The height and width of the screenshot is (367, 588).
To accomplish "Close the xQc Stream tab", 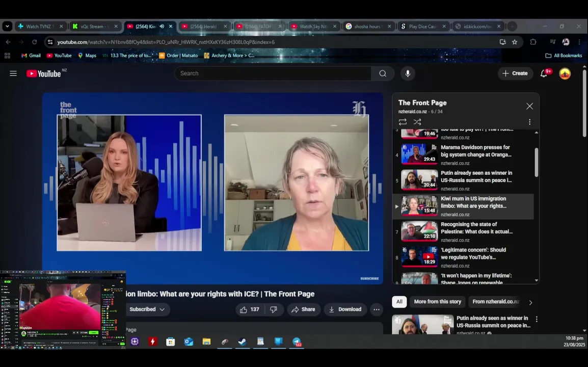I will (x=116, y=27).
